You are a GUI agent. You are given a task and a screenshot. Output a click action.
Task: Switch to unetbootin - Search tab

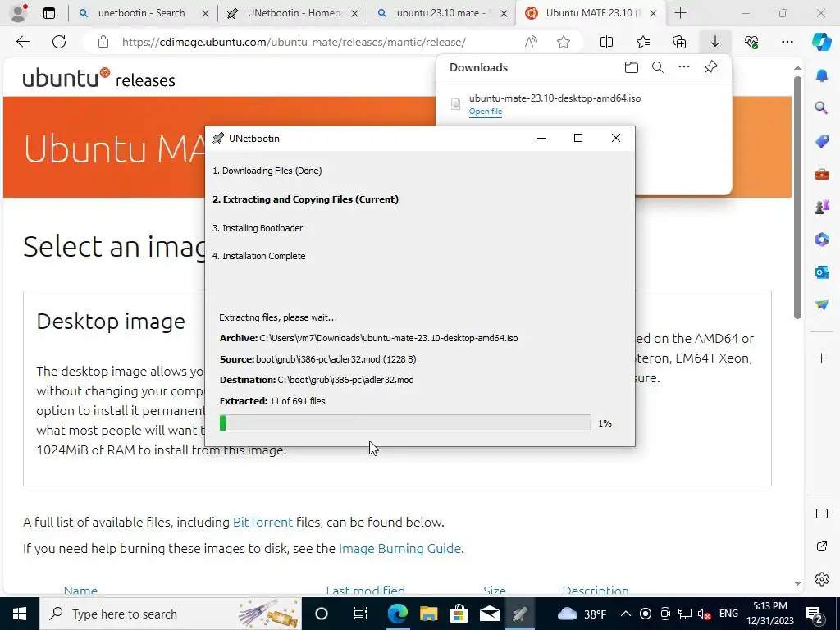pyautogui.click(x=141, y=13)
